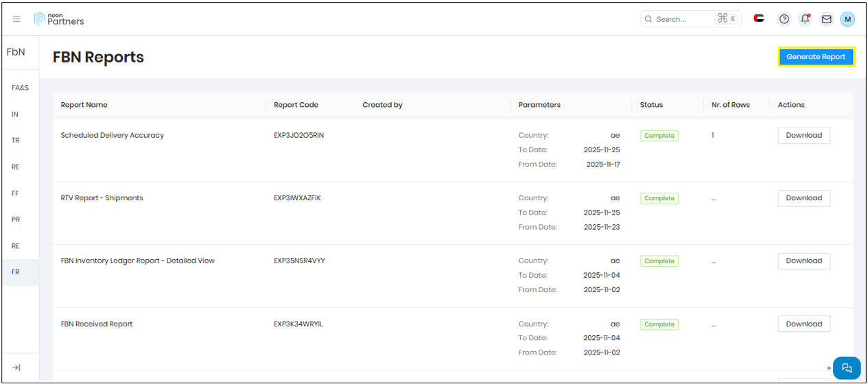This screenshot has height=384, width=868.
Task: Download the Scheduled Delivery Accuracy report
Action: (804, 136)
